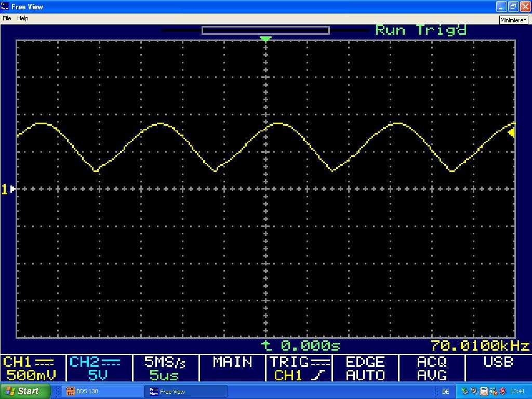This screenshot has width=532, height=399.
Task: Click the EDGE AUTO trigger mode panel
Action: click(x=365, y=368)
